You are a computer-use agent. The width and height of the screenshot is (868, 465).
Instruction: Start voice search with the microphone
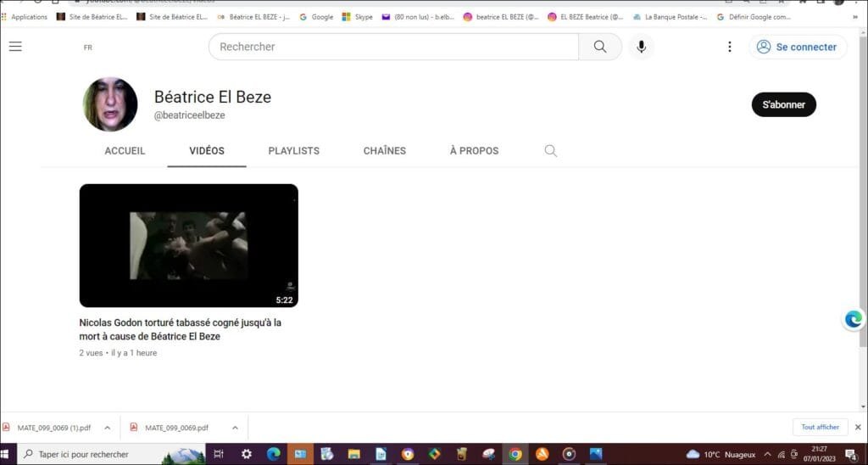click(x=641, y=47)
